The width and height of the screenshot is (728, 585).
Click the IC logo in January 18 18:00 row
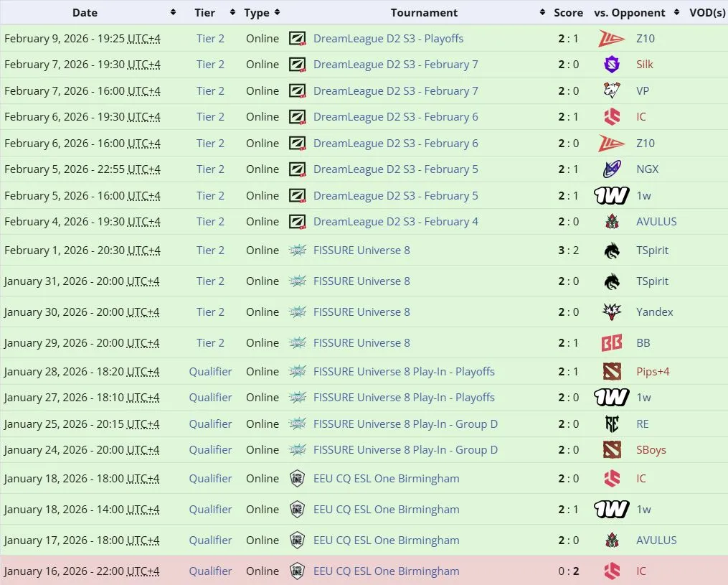coord(612,479)
